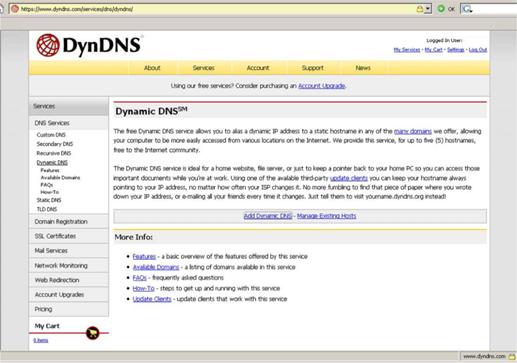This screenshot has width=517, height=363.
Task: Open the Available Domains link under More Info
Action: [x=156, y=267]
